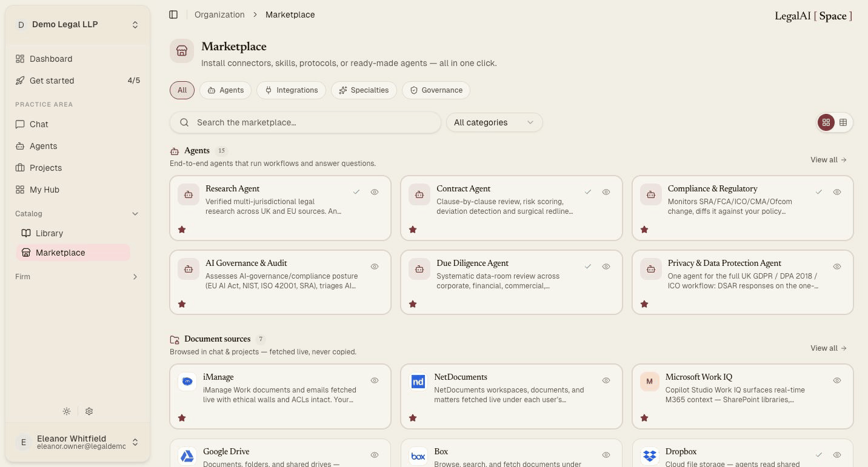The width and height of the screenshot is (868, 467).
Task: Preview Microsoft Work IQ eye icon
Action: pos(837,380)
